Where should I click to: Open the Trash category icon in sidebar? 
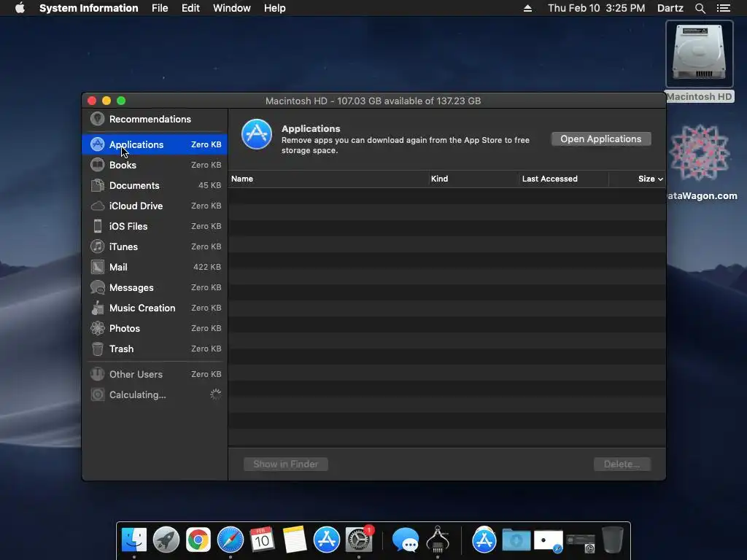click(97, 349)
